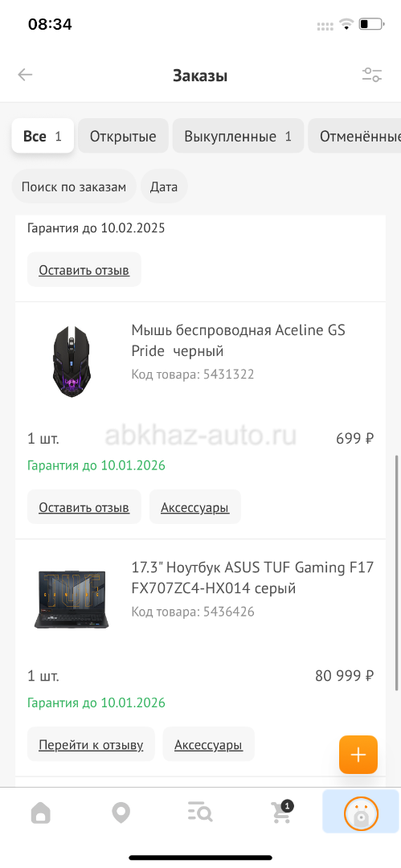Switch to the Отменённые tab

[x=354, y=136]
